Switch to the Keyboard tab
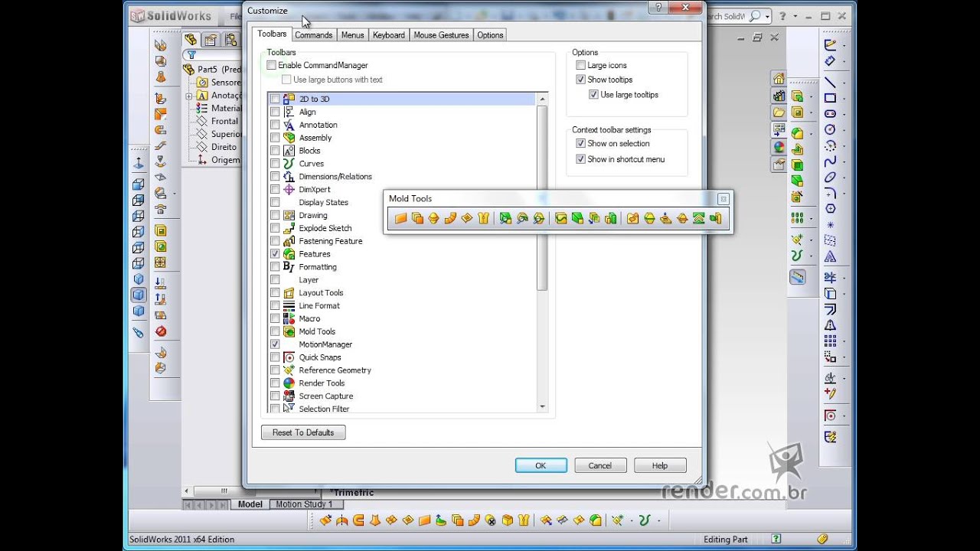Screen dimensions: 980x551 (x=389, y=35)
